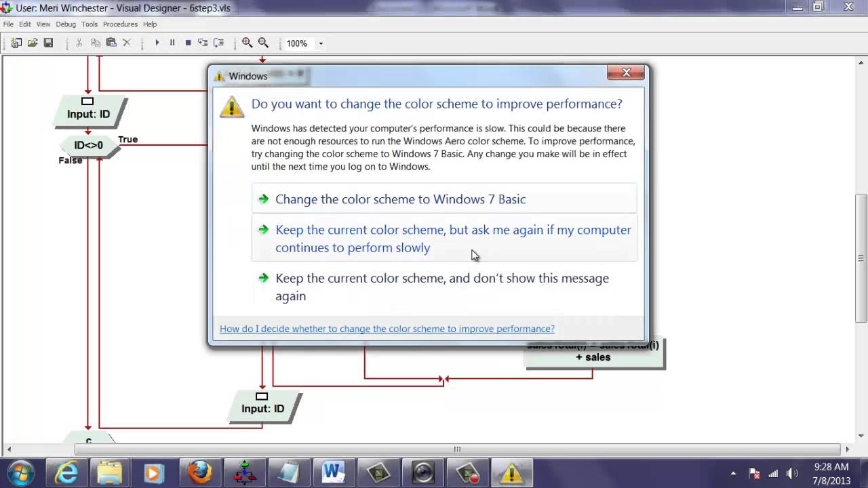Run the flowchart with the Play icon
Image resolution: width=868 pixels, height=488 pixels.
pyautogui.click(x=157, y=43)
